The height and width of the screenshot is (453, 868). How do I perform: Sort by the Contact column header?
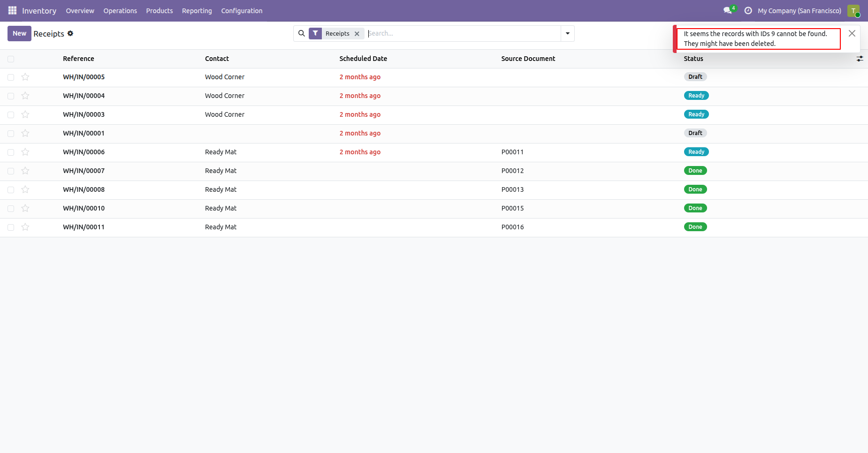coord(217,59)
